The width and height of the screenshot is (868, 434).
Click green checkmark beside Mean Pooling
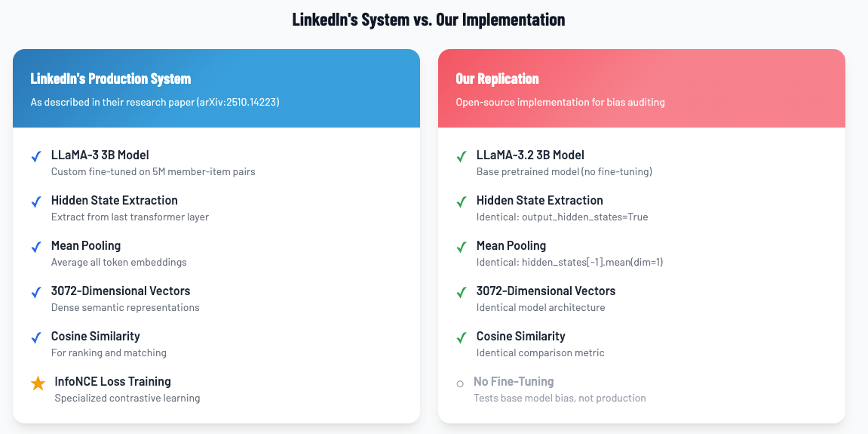pos(462,247)
